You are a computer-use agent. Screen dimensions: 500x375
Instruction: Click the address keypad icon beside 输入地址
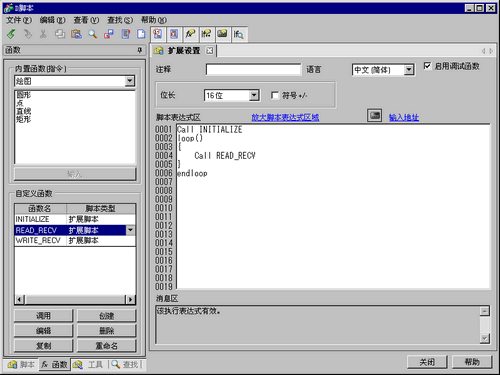tap(375, 116)
